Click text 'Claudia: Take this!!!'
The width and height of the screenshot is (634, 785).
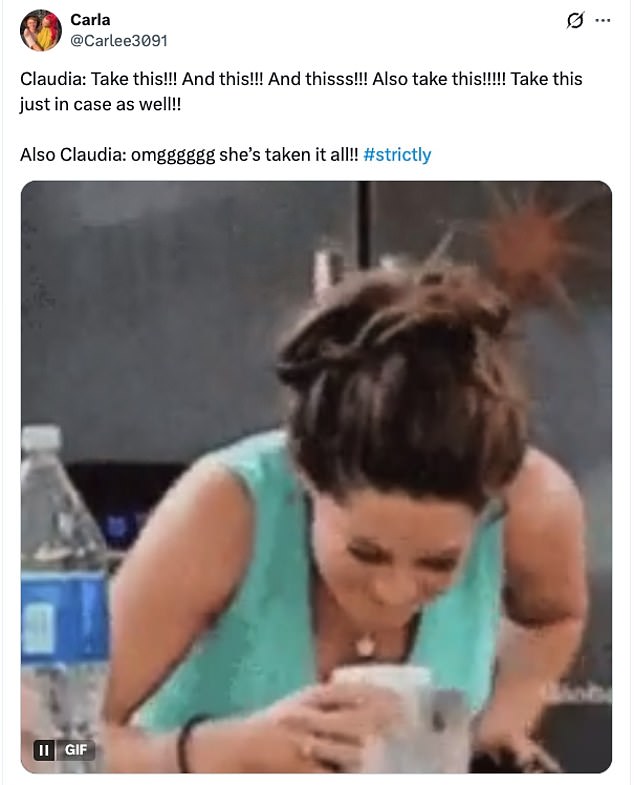(x=99, y=79)
